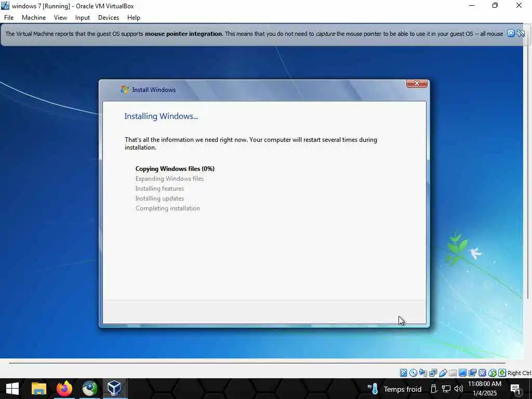Click the safely remove USB tray icon
Image resolution: width=532 pixels, height=399 pixels.
(434, 389)
